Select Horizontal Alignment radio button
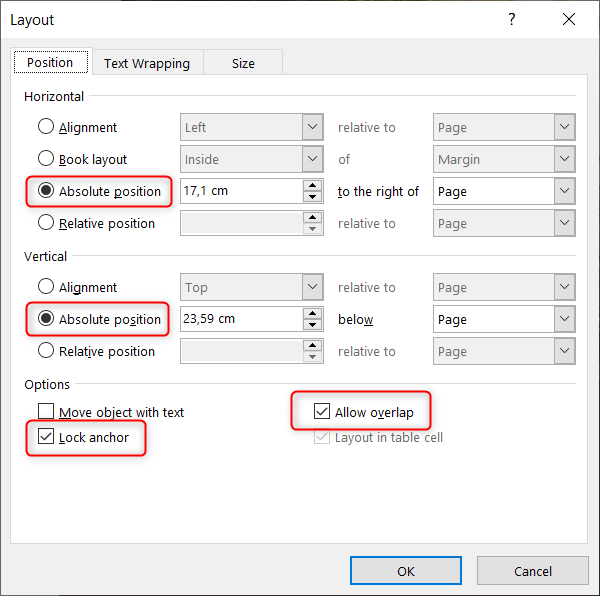This screenshot has height=596, width=600. (46, 126)
